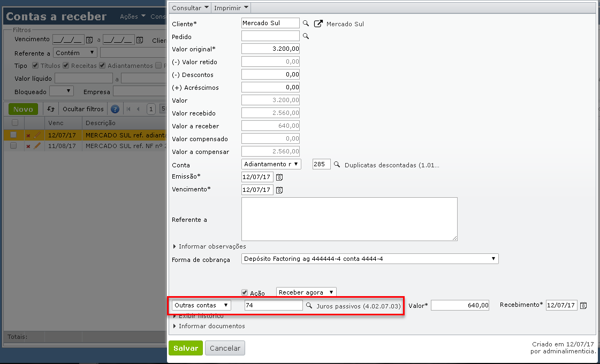Click the Acréscimos input field
The height and width of the screenshot is (364, 600).
[x=270, y=87]
